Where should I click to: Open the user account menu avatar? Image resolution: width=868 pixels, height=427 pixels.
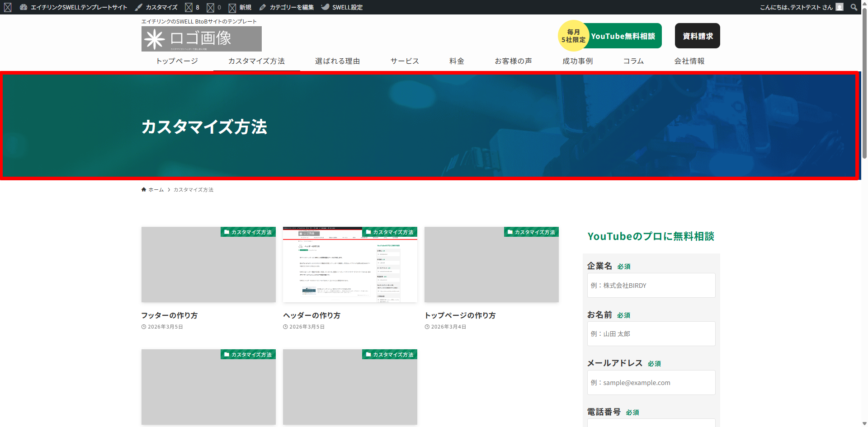[x=840, y=7]
